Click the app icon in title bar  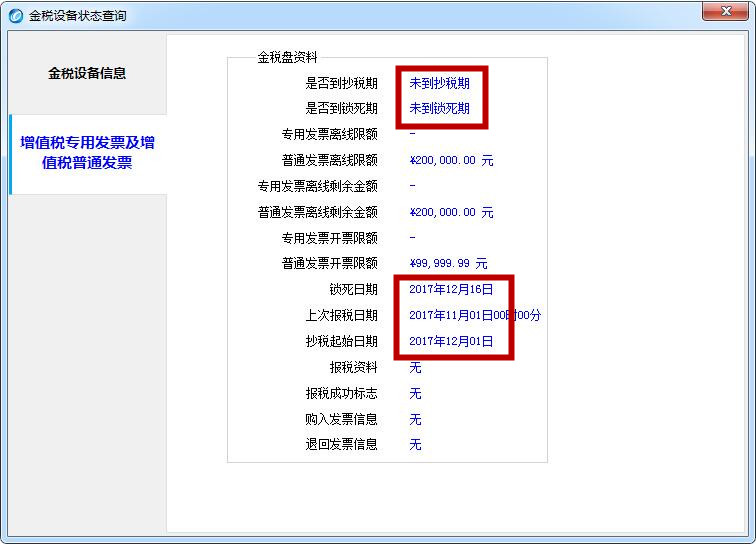pos(16,16)
